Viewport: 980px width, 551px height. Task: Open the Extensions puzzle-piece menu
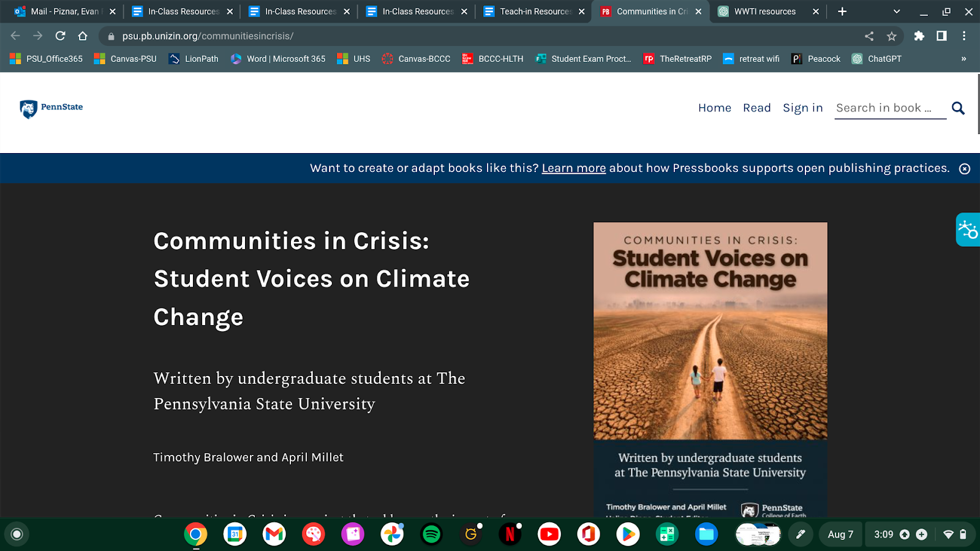[919, 36]
